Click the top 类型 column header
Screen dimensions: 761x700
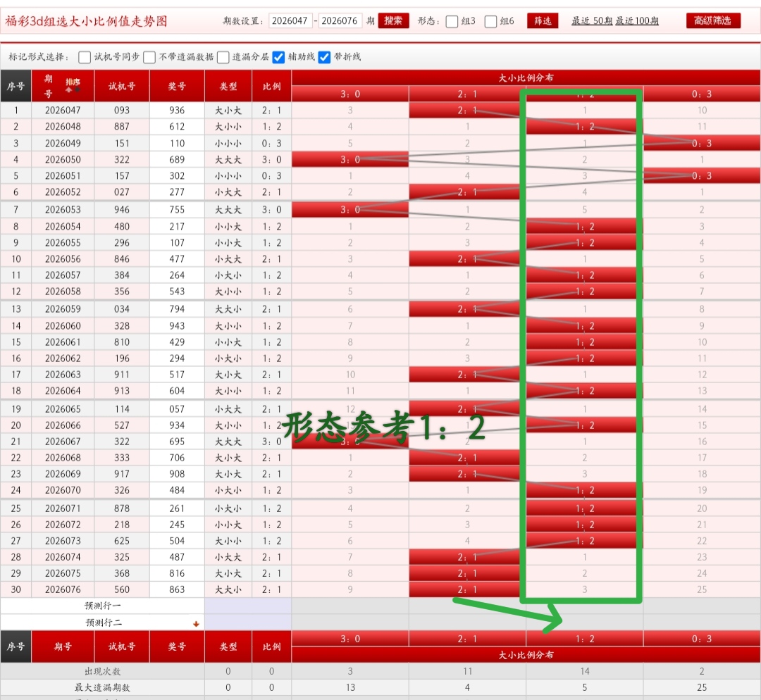click(228, 86)
